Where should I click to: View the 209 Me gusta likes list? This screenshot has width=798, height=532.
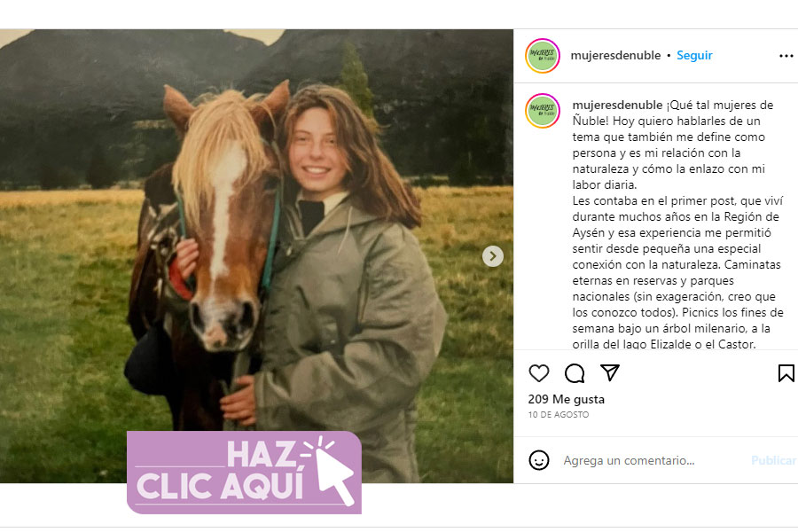coord(566,399)
